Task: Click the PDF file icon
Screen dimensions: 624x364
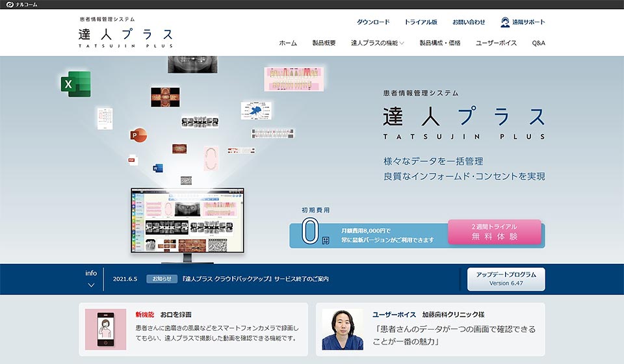Action: (x=133, y=160)
